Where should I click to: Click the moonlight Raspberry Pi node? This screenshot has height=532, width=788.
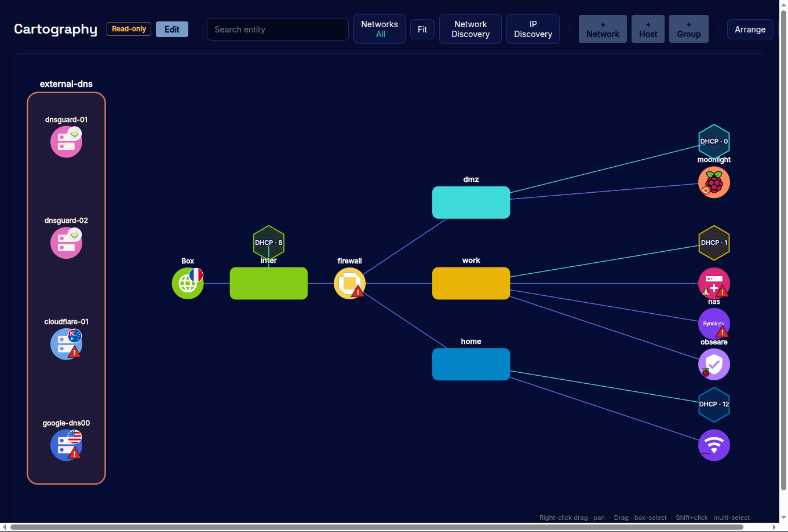(714, 182)
